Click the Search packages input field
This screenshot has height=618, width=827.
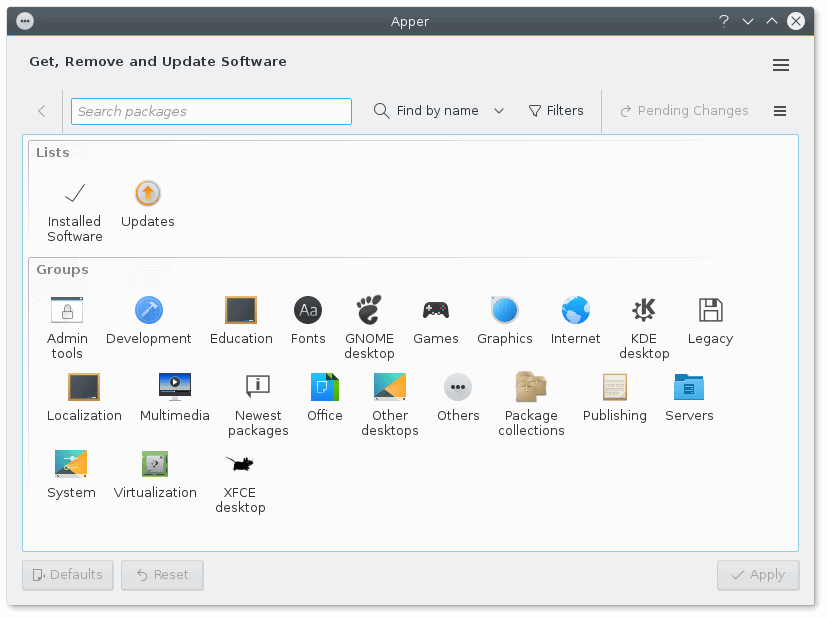(x=211, y=111)
